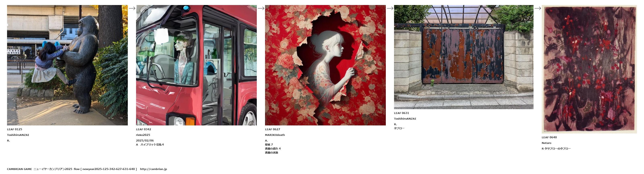Open the girl in red wallpaper image

pos(325,65)
